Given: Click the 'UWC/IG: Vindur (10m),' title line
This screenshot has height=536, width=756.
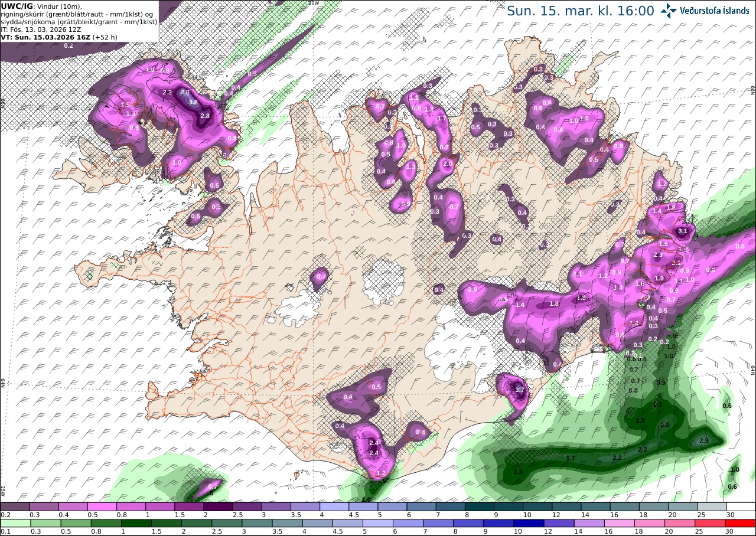Looking at the screenshot, I should [41, 6].
